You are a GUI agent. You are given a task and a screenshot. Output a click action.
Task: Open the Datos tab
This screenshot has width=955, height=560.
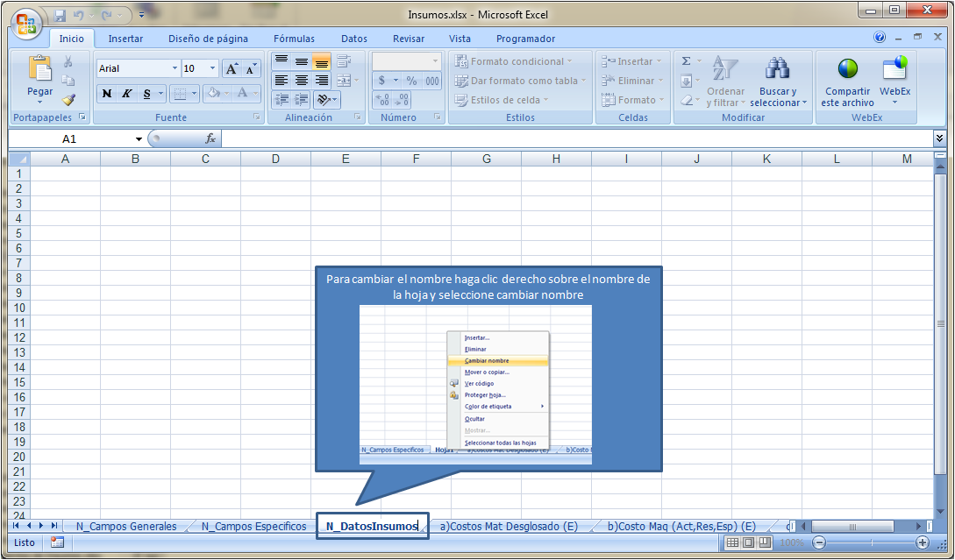coord(354,39)
